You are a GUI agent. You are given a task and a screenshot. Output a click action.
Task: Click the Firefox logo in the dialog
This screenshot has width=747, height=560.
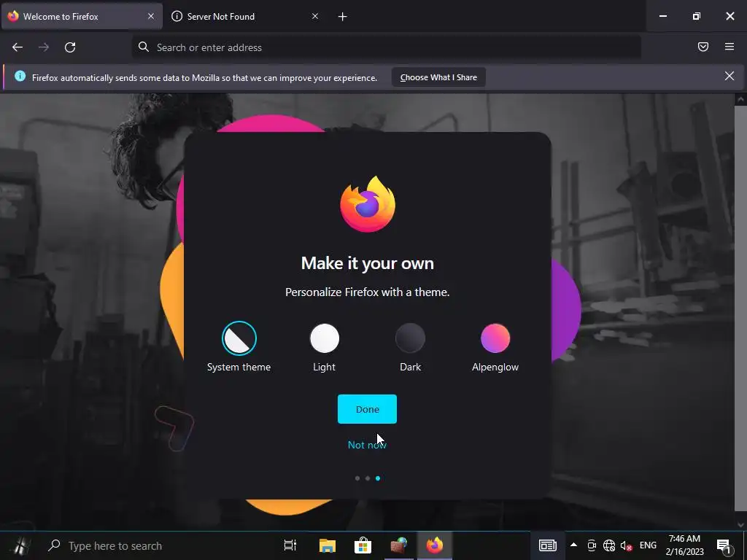point(368,204)
